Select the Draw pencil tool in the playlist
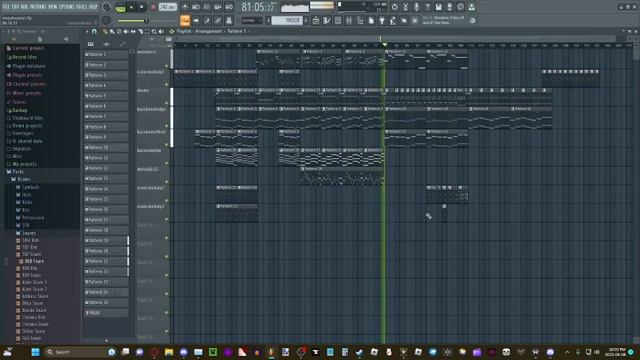The width and height of the screenshot is (640, 360). [105, 31]
